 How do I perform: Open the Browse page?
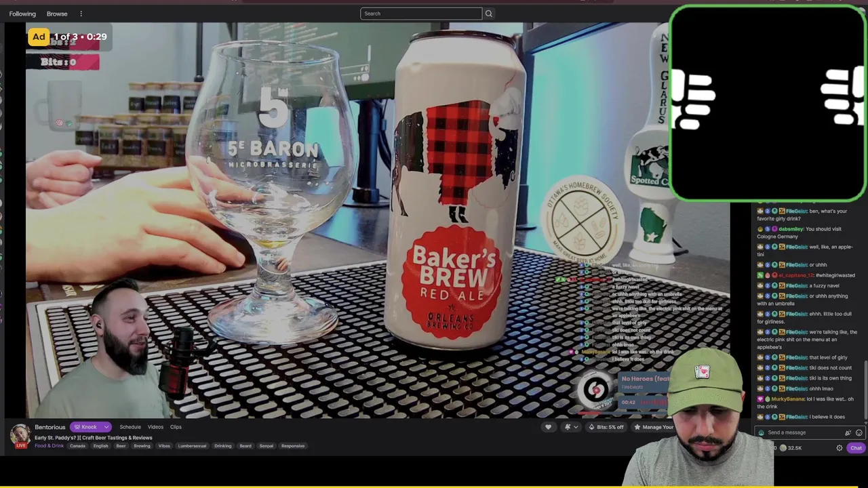point(57,14)
